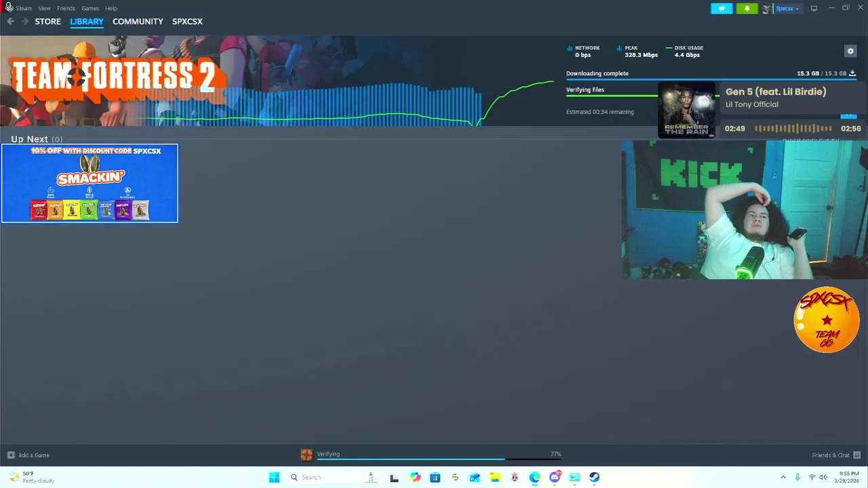This screenshot has width=868, height=488.
Task: Click the Gen 5 song title
Action: [776, 91]
